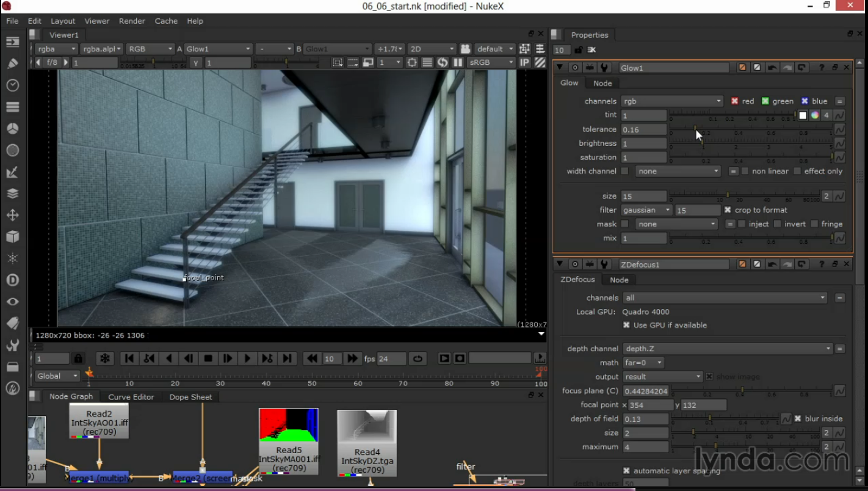Open the Node tab in Glow1 properties

602,84
